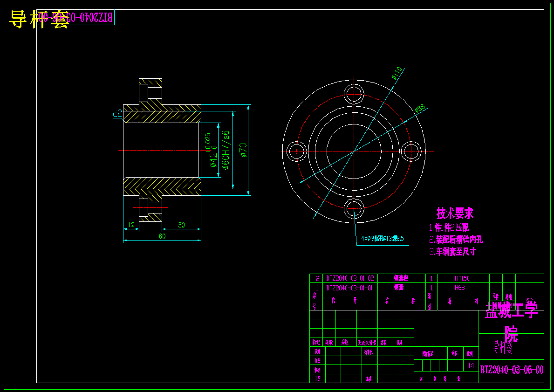Image resolution: width=554 pixels, height=392 pixels.
Task: Pick the C2 chamfer annotation
Action: 117,114
